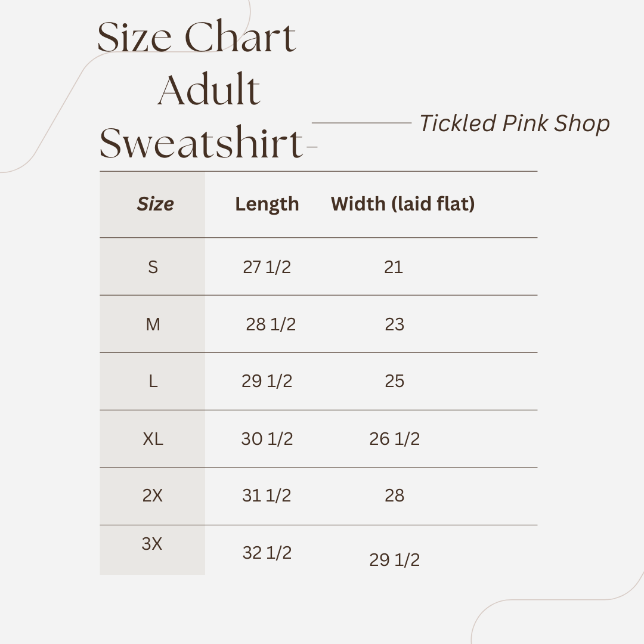Select the 2X width value "28"
Screen dimensions: 644x644
pyautogui.click(x=395, y=496)
